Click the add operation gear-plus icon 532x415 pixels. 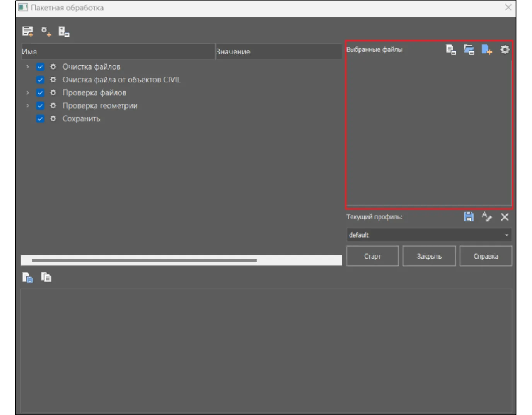click(46, 31)
